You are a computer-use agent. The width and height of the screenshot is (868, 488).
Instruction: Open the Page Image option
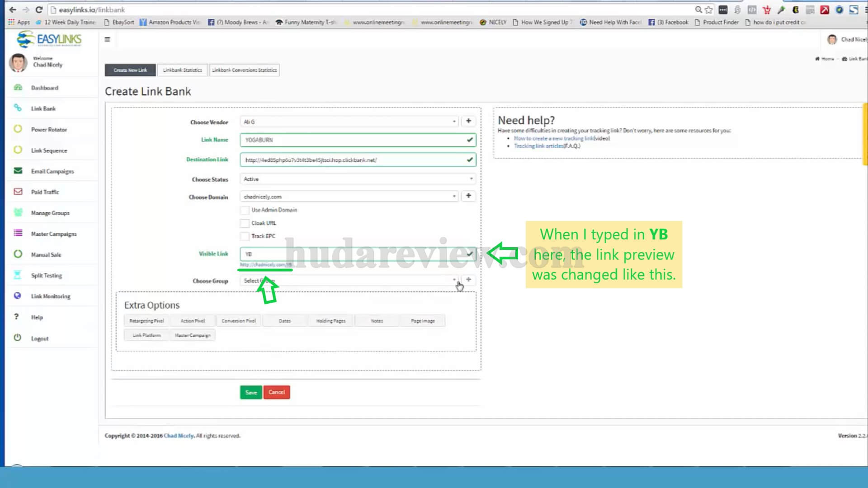pos(423,321)
